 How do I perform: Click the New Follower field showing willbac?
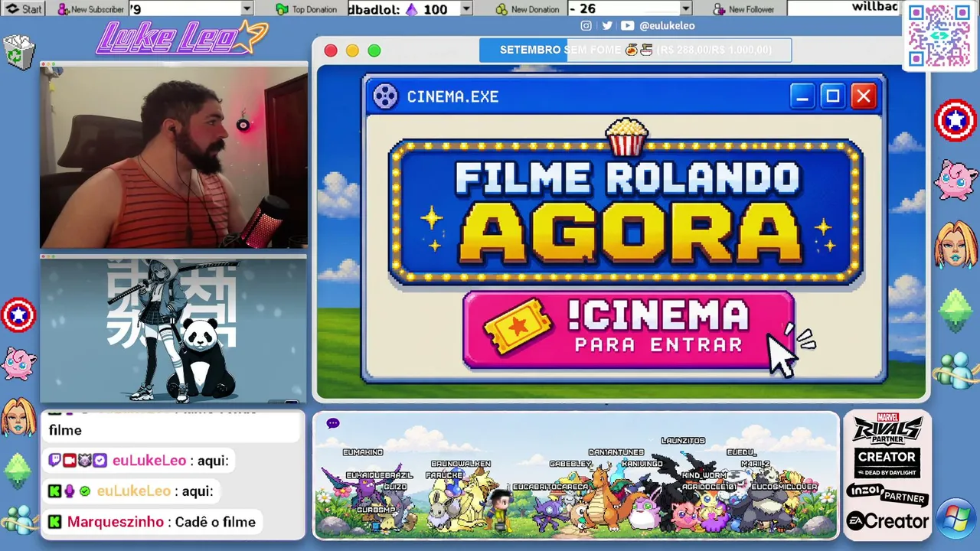point(844,8)
